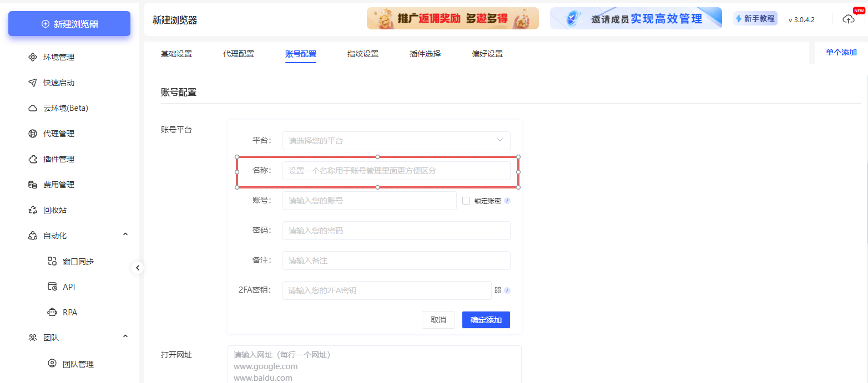The width and height of the screenshot is (868, 383).
Task: Open the cloud upload icon with NEW badge
Action: [849, 19]
